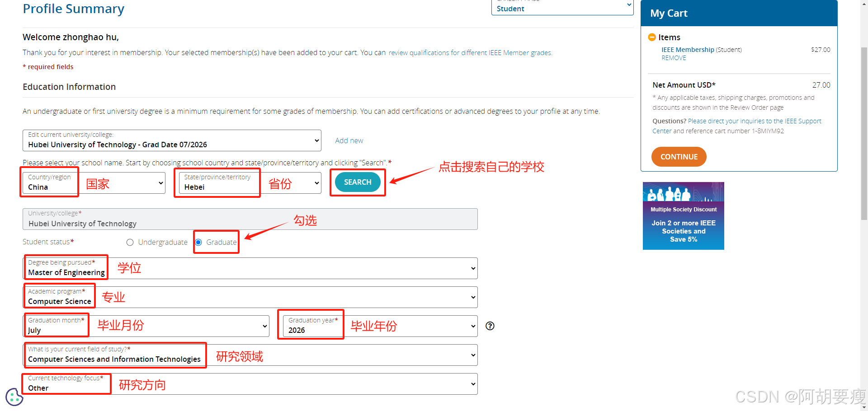Click the Net Amount USD value 27.00
This screenshot has height=411, width=868.
821,85
